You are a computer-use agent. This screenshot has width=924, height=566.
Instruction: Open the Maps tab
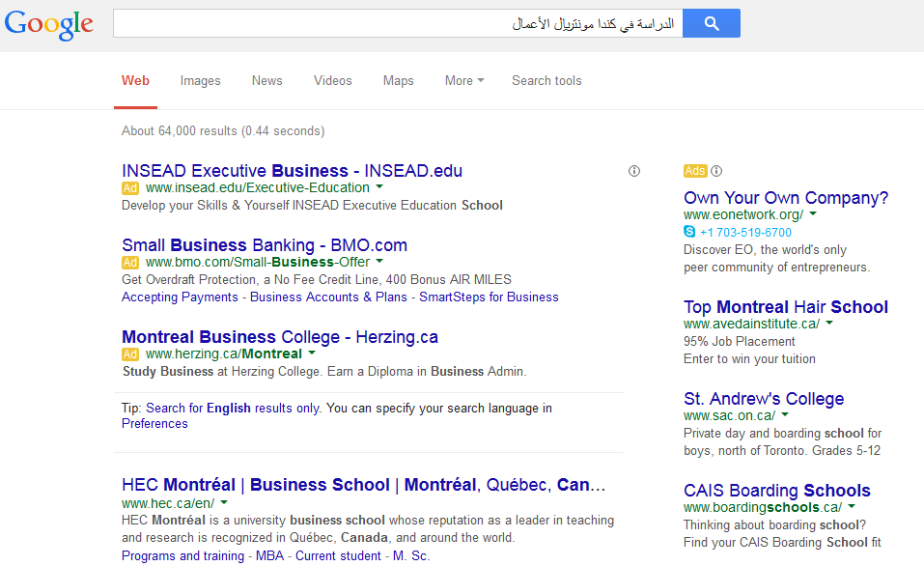(398, 81)
